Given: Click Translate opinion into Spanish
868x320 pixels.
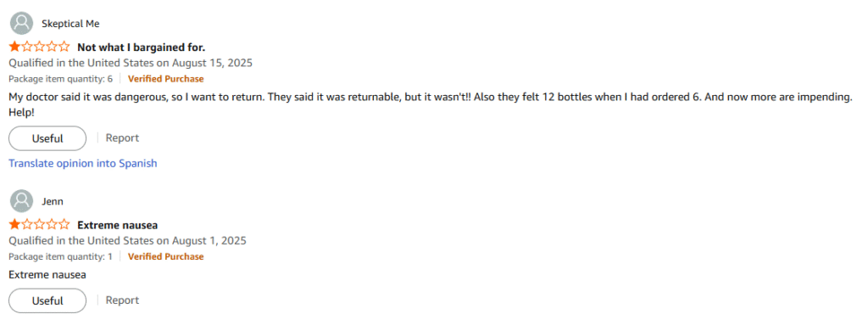Looking at the screenshot, I should 83,164.
